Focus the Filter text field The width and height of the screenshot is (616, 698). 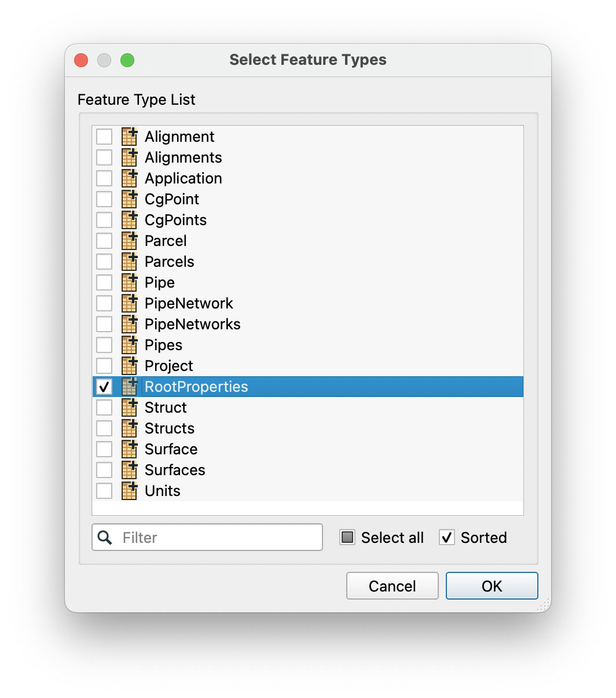(207, 538)
